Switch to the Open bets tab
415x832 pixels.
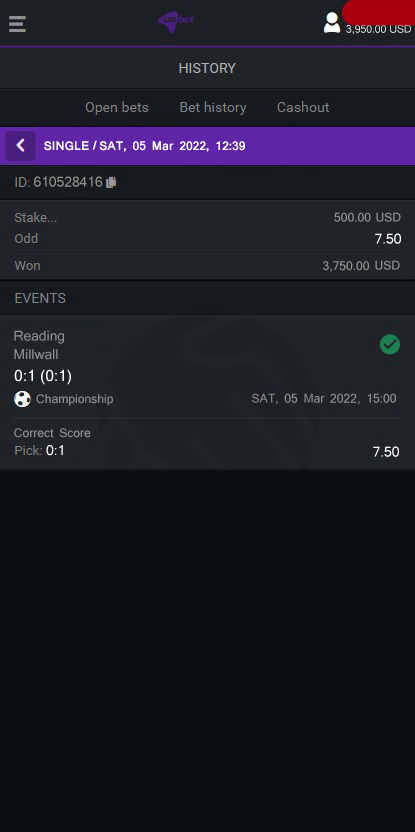tap(117, 107)
